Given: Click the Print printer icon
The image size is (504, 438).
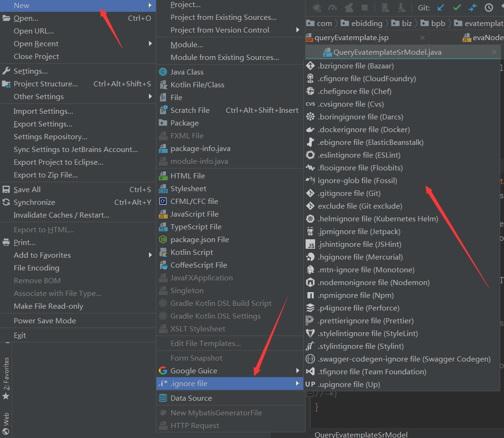Looking at the screenshot, I should (x=6, y=243).
